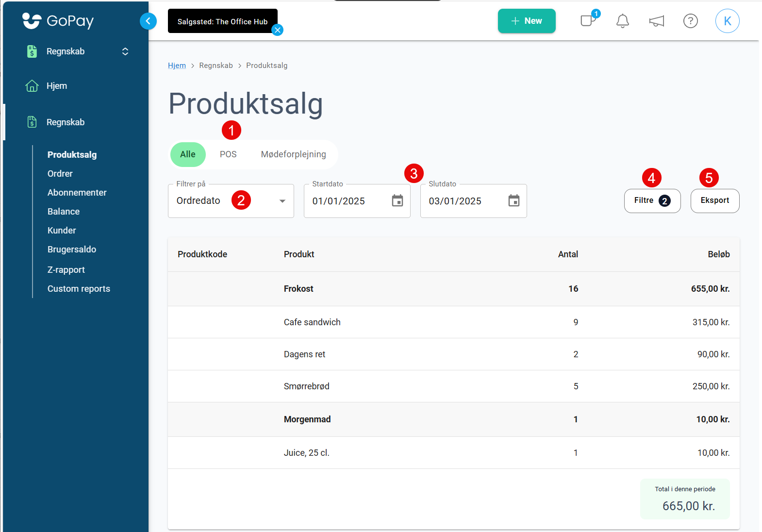This screenshot has width=762, height=532.
Task: Click the Slutdato field 03/01/2025
Action: (474, 201)
